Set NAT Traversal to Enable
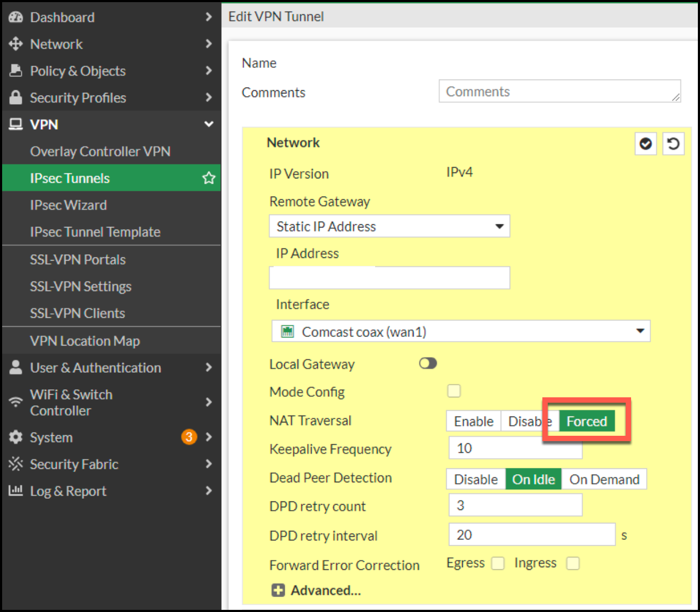Image resolution: width=700 pixels, height=612 pixels. pyautogui.click(x=474, y=421)
